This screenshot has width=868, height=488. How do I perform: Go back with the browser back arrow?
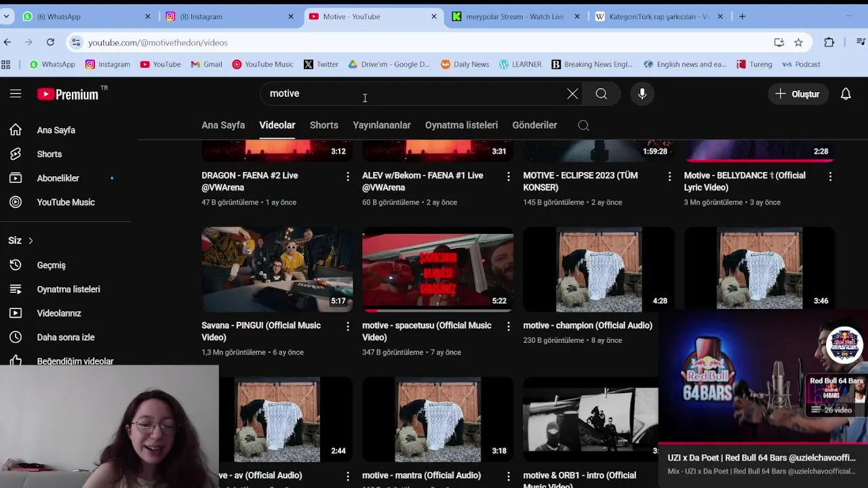point(7,42)
